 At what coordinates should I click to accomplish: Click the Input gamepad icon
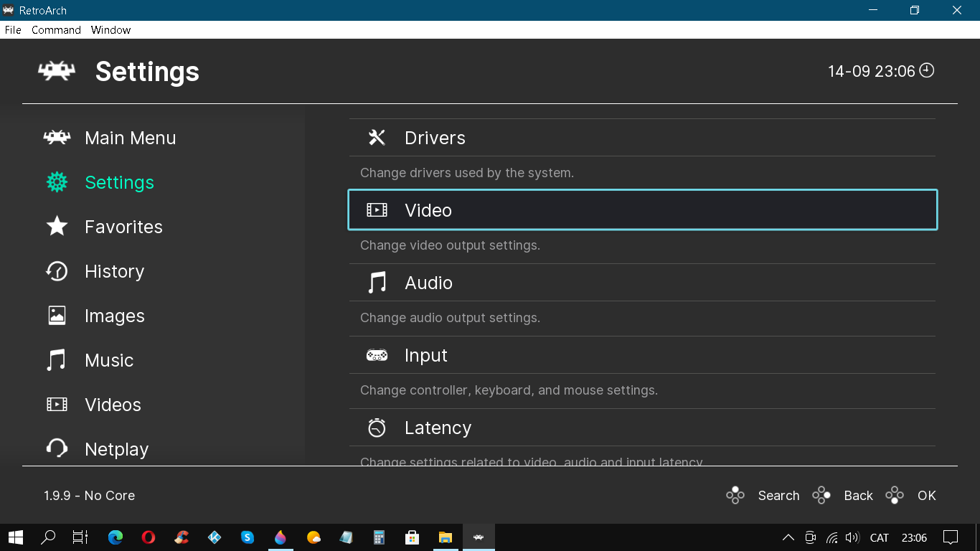coord(377,355)
